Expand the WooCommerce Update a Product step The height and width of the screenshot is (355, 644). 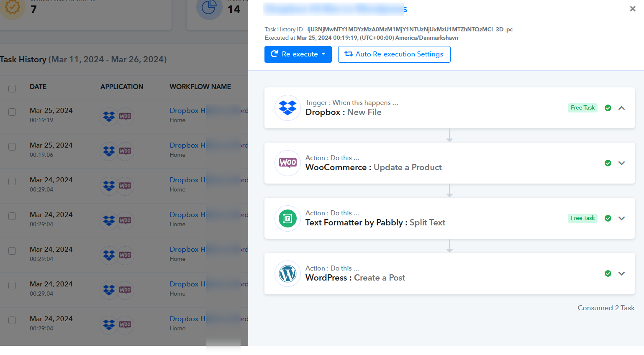point(622,163)
